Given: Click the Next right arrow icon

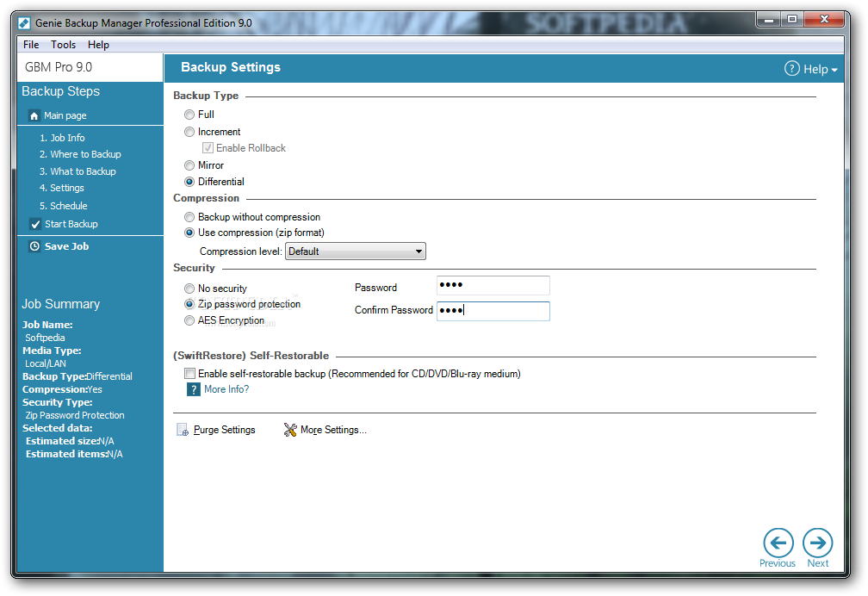Looking at the screenshot, I should tap(818, 543).
